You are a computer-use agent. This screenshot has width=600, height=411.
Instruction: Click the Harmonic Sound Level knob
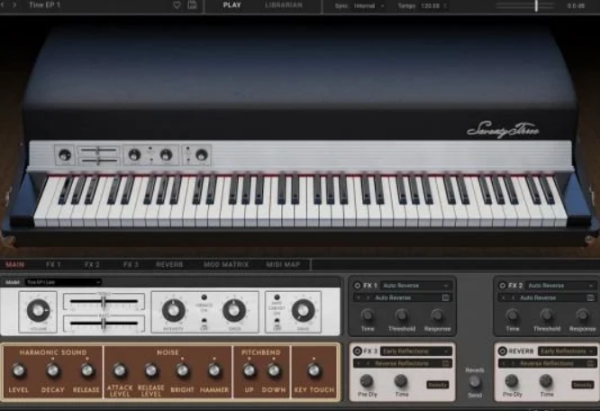tap(19, 371)
